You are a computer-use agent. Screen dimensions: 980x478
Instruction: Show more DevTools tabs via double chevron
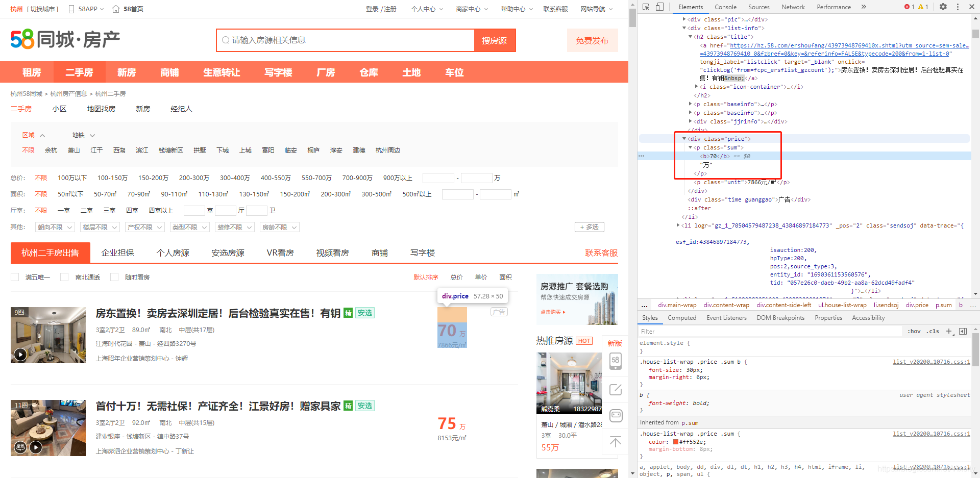(864, 7)
